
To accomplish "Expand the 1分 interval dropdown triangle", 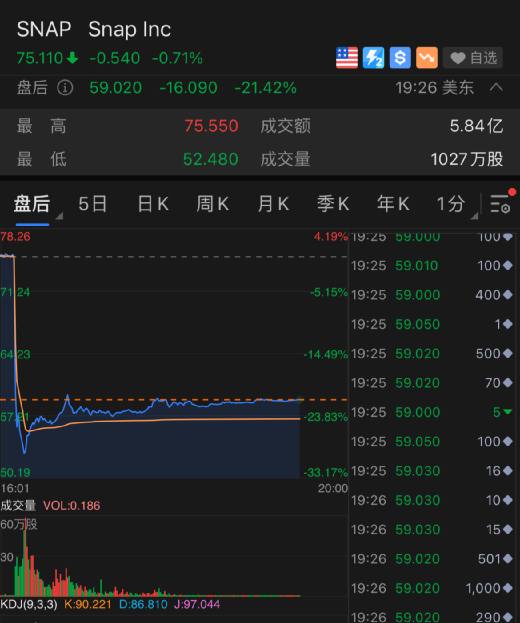I will [474, 216].
